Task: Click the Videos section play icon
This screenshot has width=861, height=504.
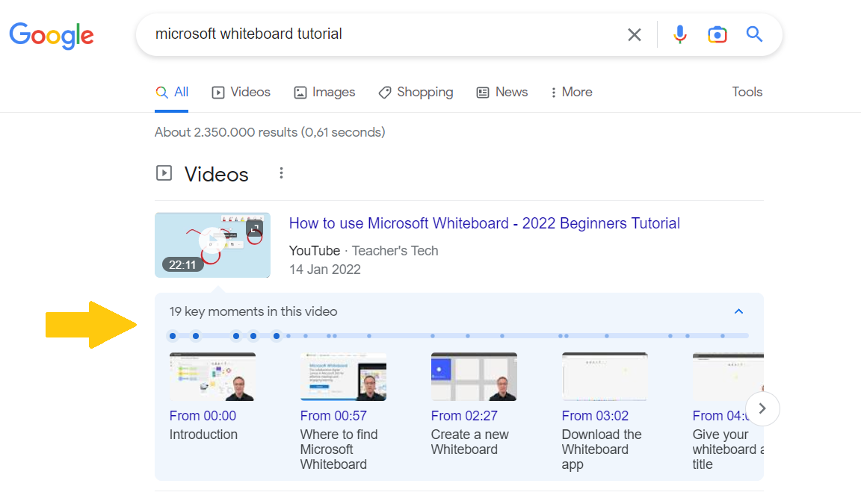Action: click(x=164, y=173)
